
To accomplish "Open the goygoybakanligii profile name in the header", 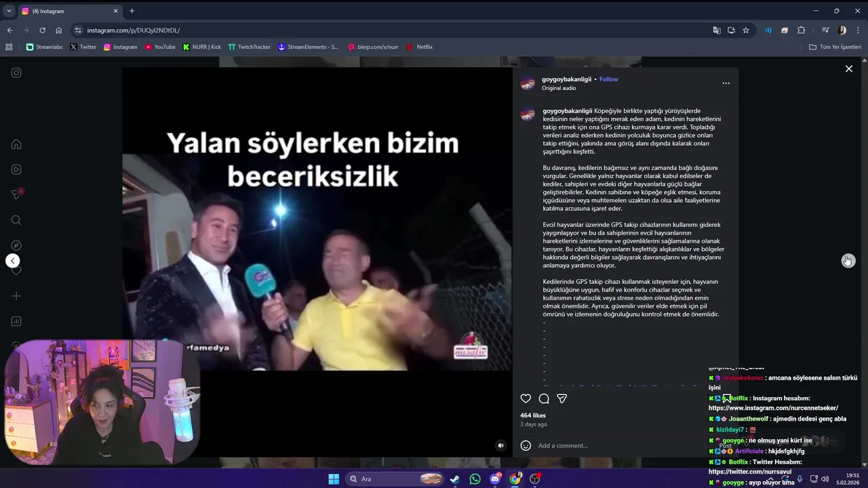I will (566, 79).
